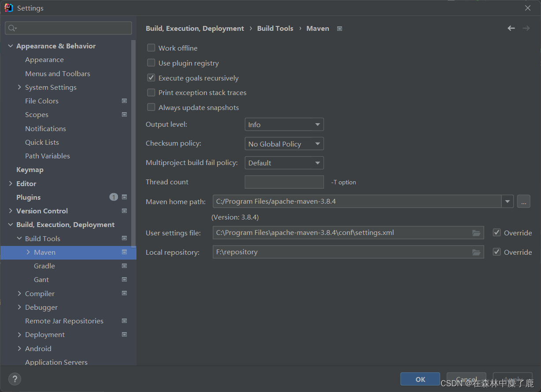Viewport: 541px width, 392px height.
Task: Expand the Maven tree node
Action: (x=28, y=252)
